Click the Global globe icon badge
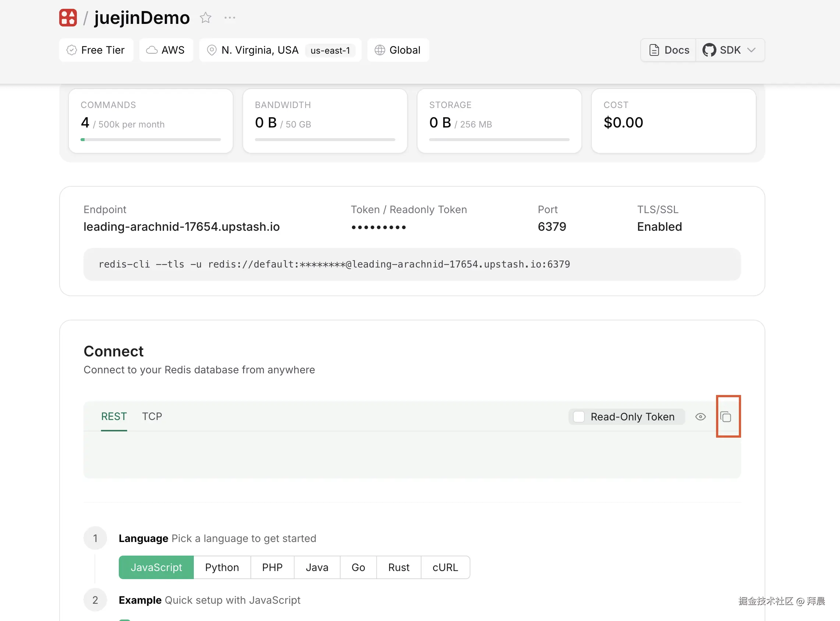This screenshot has width=840, height=621. tap(380, 50)
